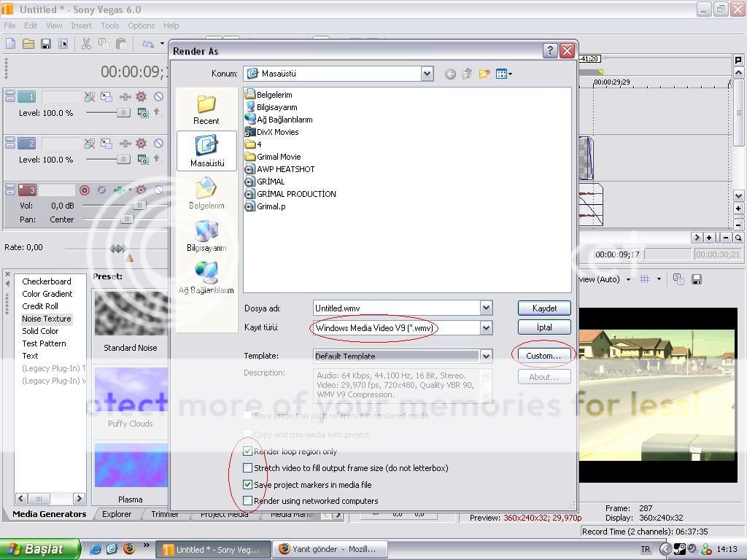Image resolution: width=747 pixels, height=560 pixels.
Task: Click the Cut scissors toolbar icon
Action: tap(86, 44)
